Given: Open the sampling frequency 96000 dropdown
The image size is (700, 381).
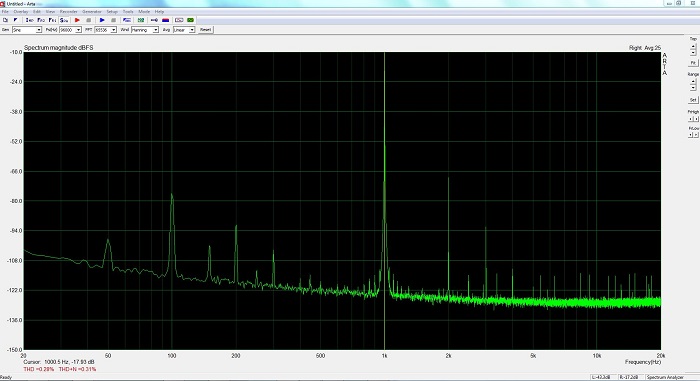Looking at the screenshot, I should coord(70,30).
